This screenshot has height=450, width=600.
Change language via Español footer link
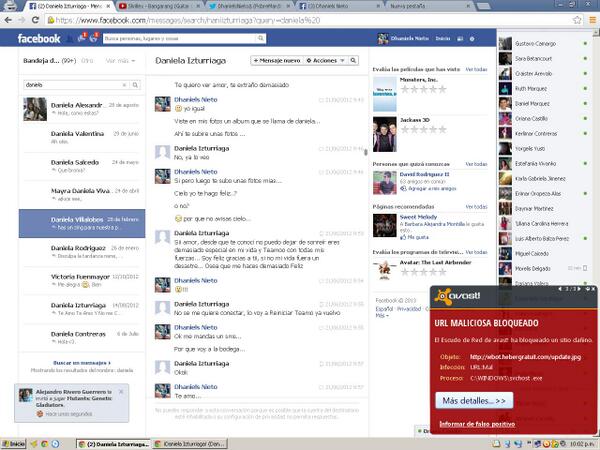(x=384, y=309)
